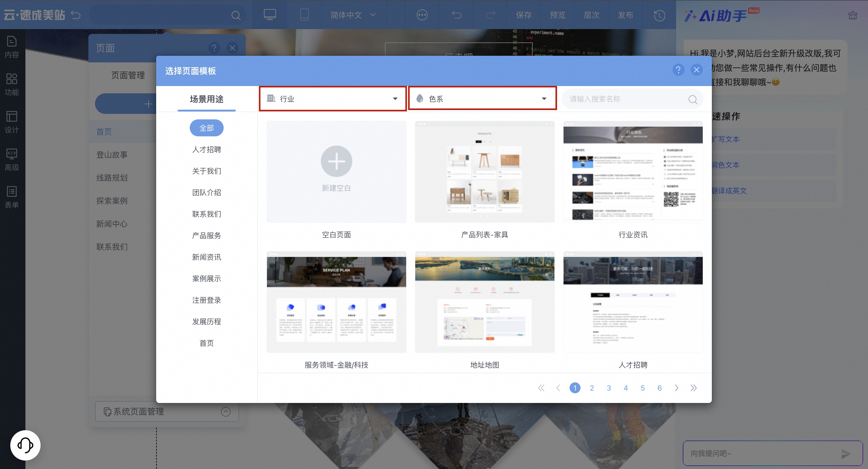Open the history clock icon

(x=659, y=15)
